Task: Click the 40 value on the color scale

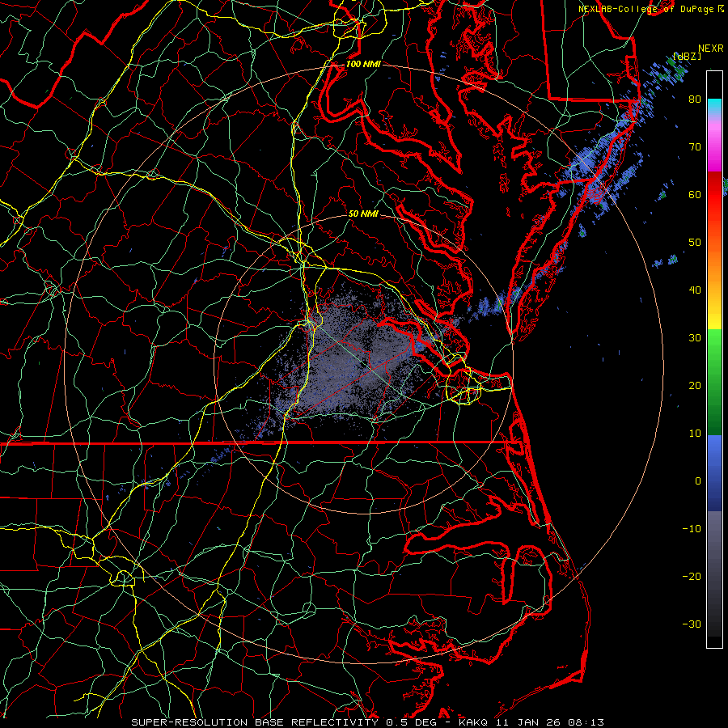Action: (695, 290)
